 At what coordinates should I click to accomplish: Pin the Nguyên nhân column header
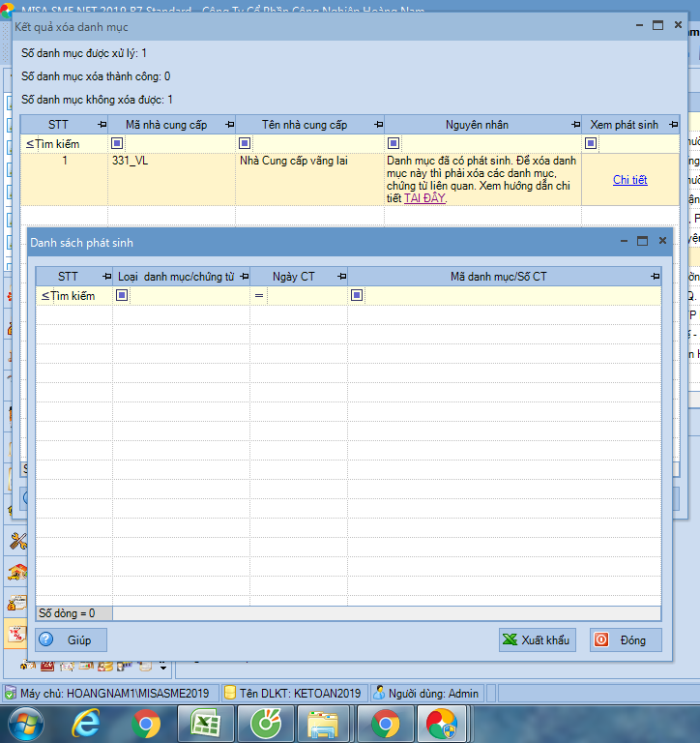(573, 125)
